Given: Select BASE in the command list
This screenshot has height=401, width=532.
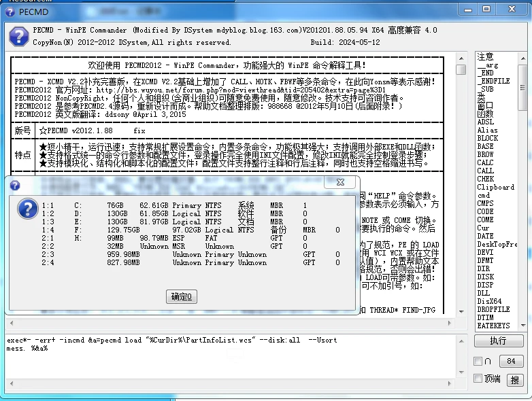Looking at the screenshot, I should pyautogui.click(x=485, y=146).
